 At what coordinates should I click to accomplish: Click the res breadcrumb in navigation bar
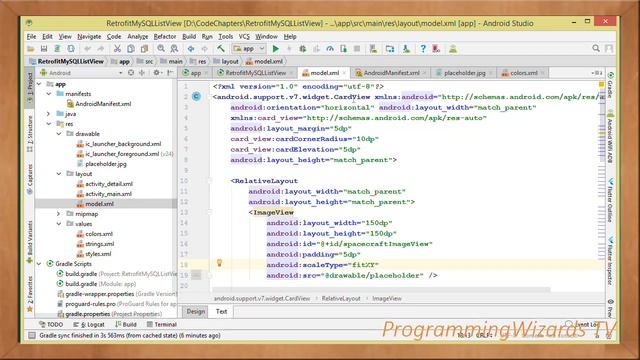198,61
